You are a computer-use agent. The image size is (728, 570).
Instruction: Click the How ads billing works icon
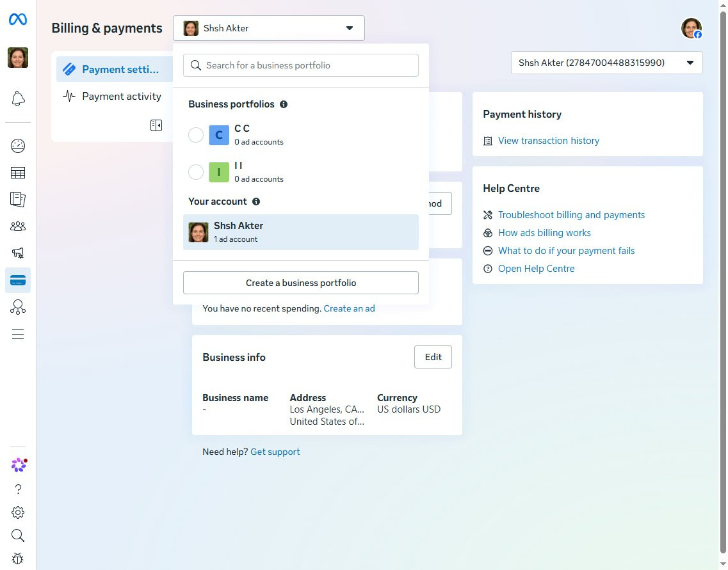[487, 233]
